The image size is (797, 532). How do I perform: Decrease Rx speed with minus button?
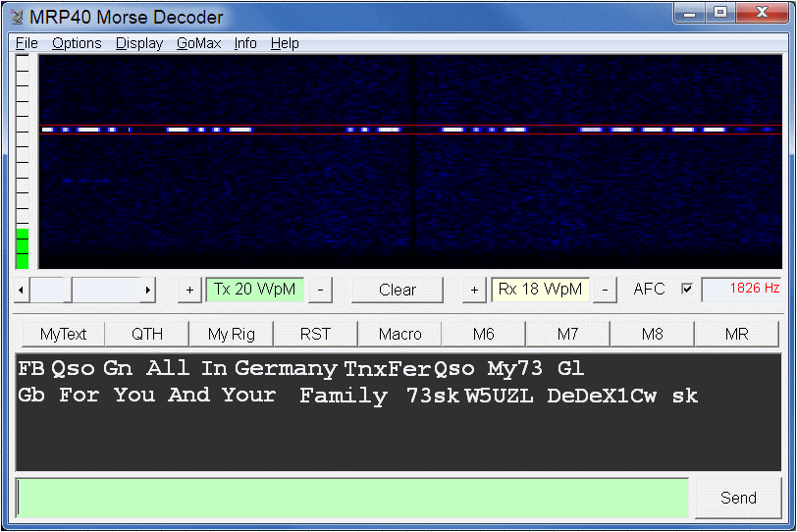[x=605, y=290]
